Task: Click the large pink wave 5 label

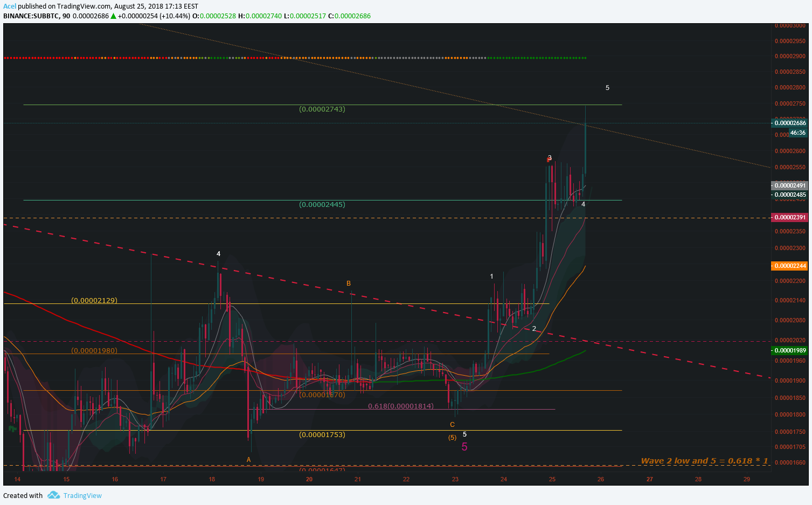Action: pyautogui.click(x=464, y=447)
